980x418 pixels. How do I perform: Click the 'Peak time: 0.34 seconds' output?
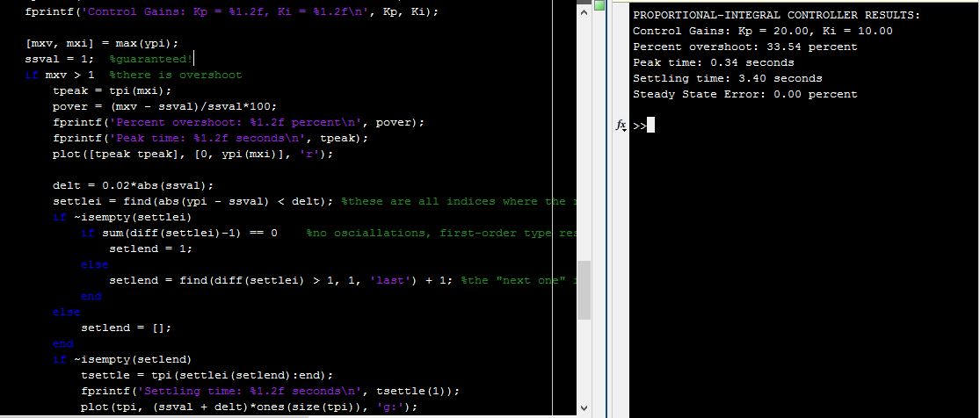[x=713, y=62]
